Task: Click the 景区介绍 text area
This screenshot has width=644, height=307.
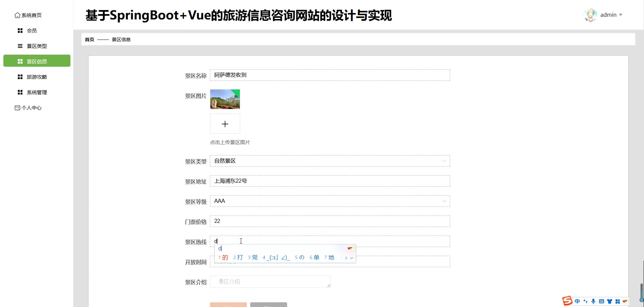Action: 270,282
